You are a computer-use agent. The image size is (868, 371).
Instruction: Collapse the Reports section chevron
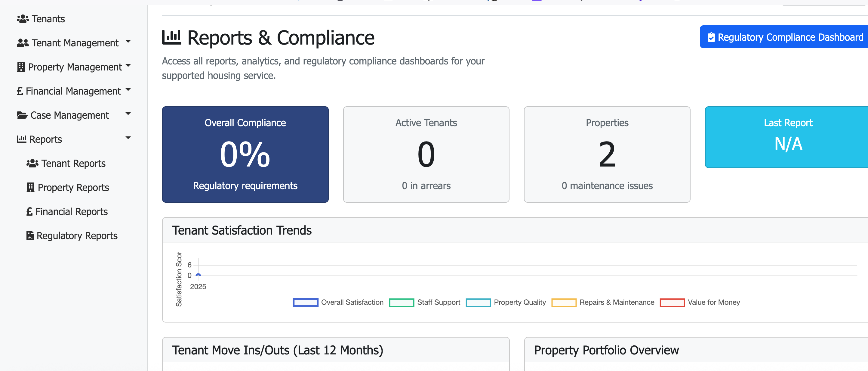[128, 138]
